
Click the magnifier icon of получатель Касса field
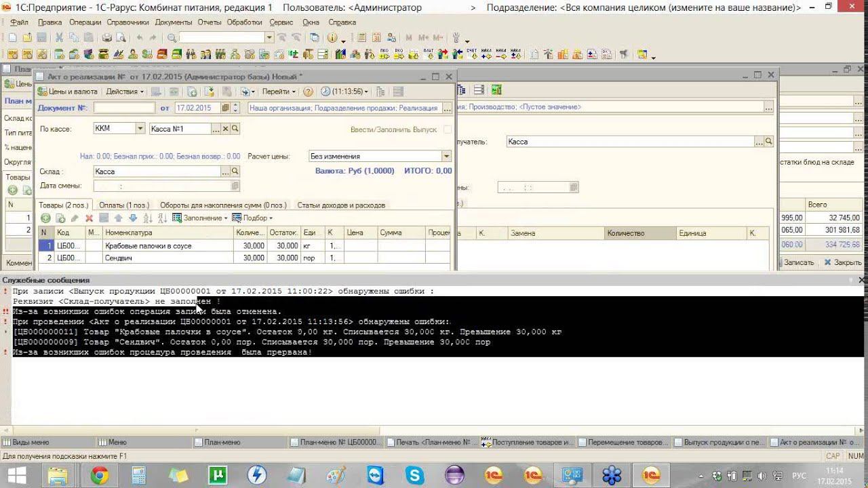coord(769,142)
